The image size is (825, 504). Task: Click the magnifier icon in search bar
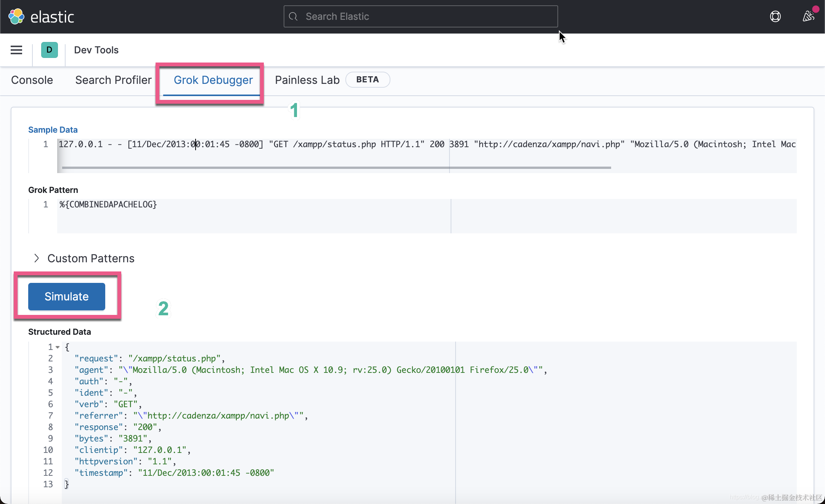(x=293, y=16)
